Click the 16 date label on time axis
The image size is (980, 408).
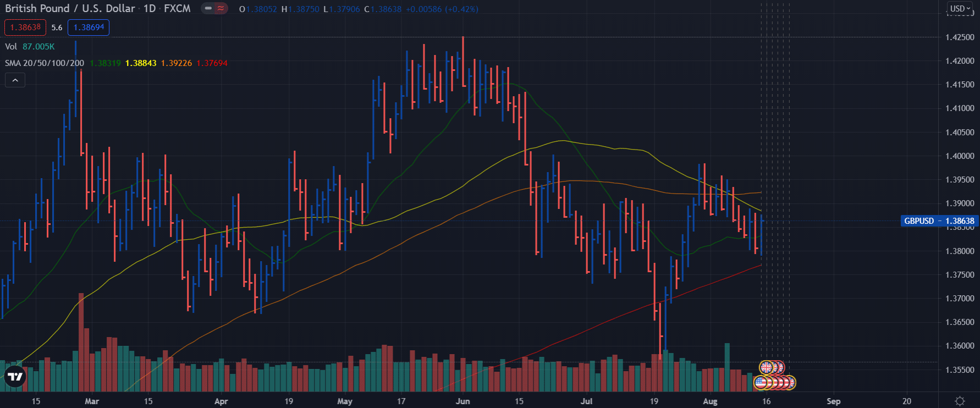click(x=766, y=401)
